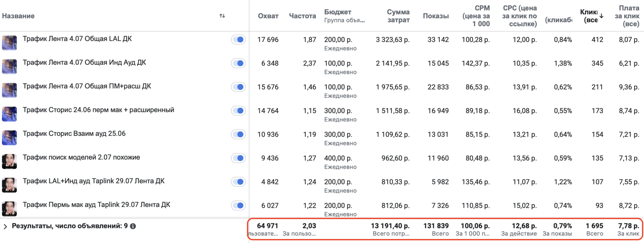644x243 pixels.
Task: Click the 400,00 р. budget cell
Action: pos(338,158)
